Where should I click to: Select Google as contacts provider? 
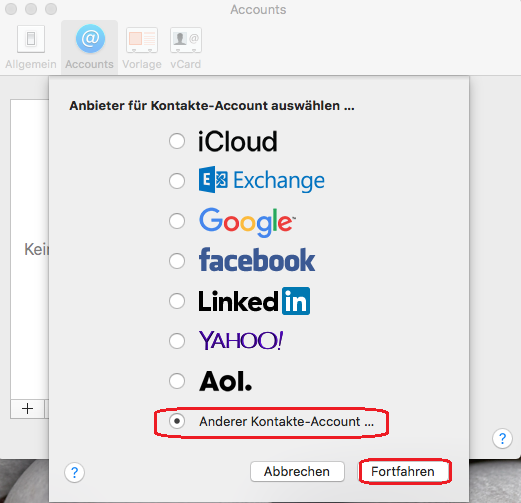[x=177, y=221]
